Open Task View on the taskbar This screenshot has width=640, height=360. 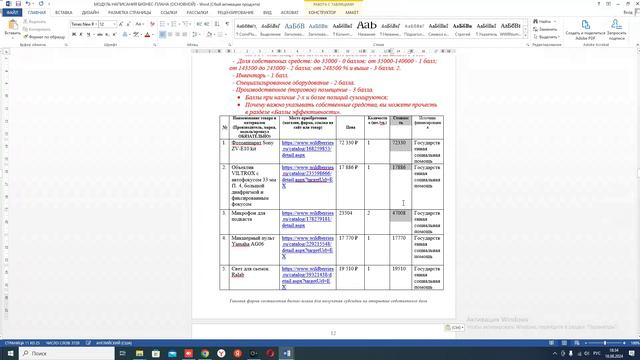[122, 353]
